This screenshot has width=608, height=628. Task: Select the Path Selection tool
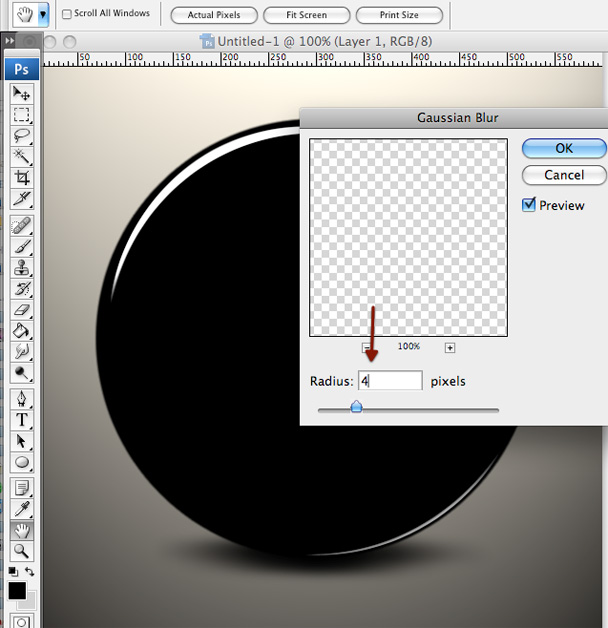[x=21, y=441]
